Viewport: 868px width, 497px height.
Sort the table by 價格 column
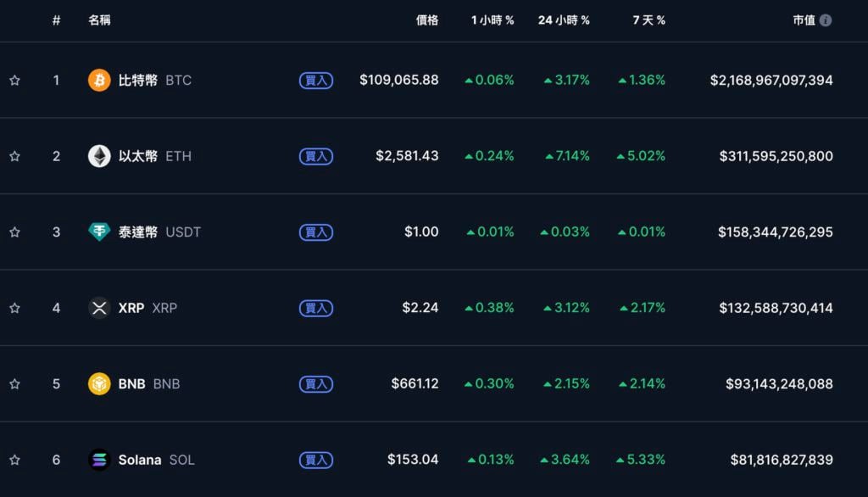427,20
